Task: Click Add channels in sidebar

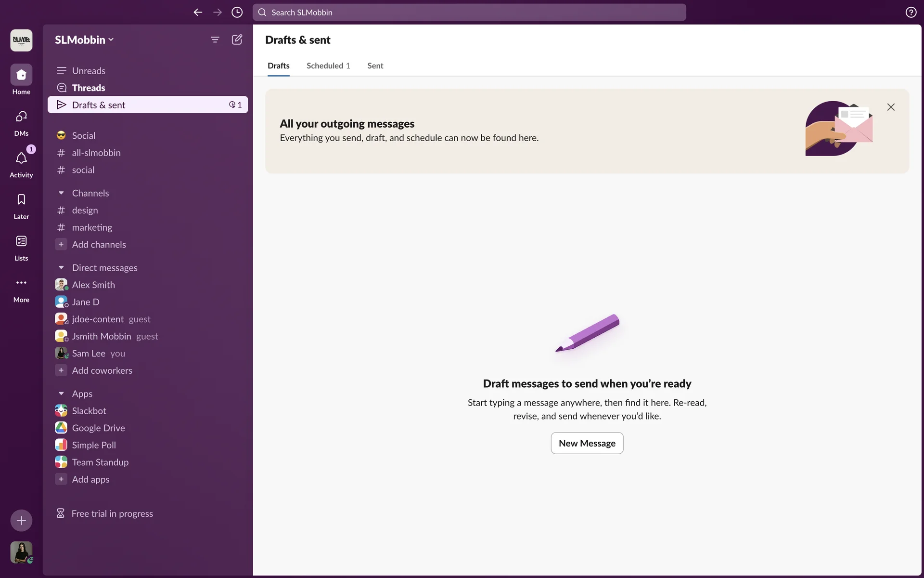Action: coord(99,245)
